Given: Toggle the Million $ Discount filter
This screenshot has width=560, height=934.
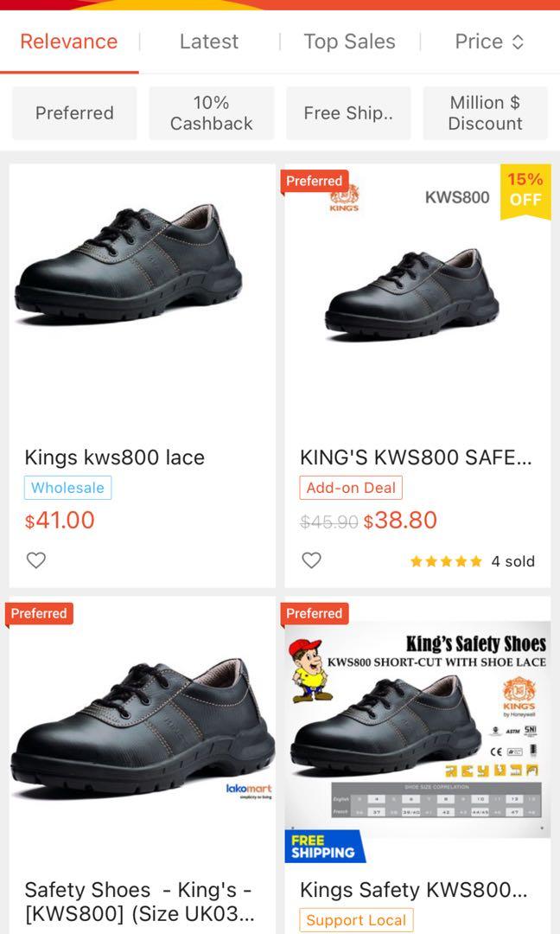Looking at the screenshot, I should pyautogui.click(x=485, y=112).
